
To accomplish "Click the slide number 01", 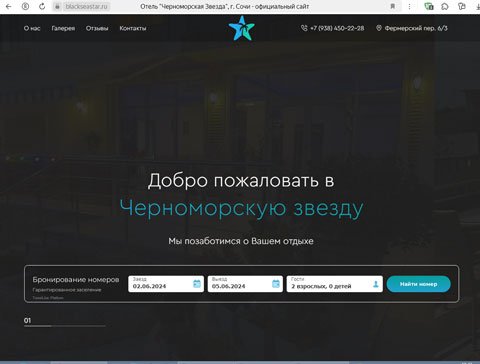I will click(27, 320).
